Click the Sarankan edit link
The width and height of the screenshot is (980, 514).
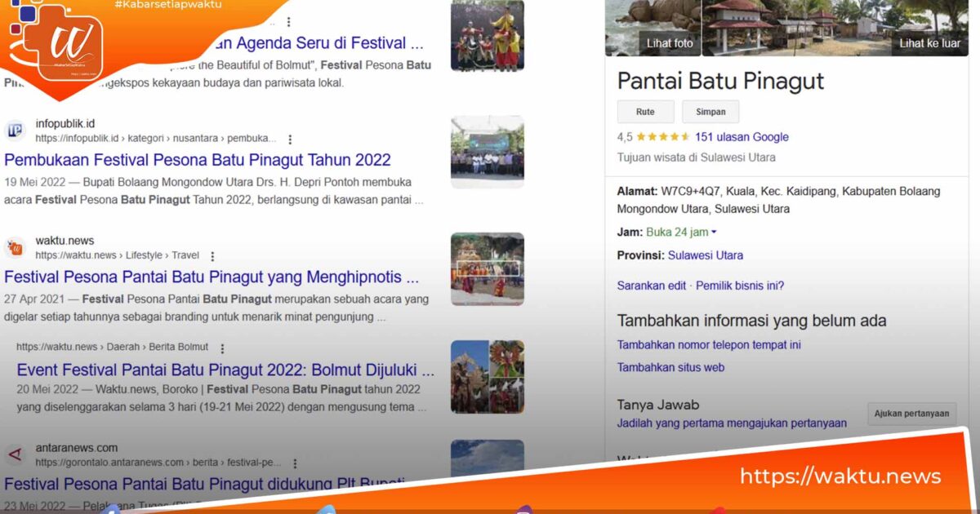pyautogui.click(x=651, y=286)
